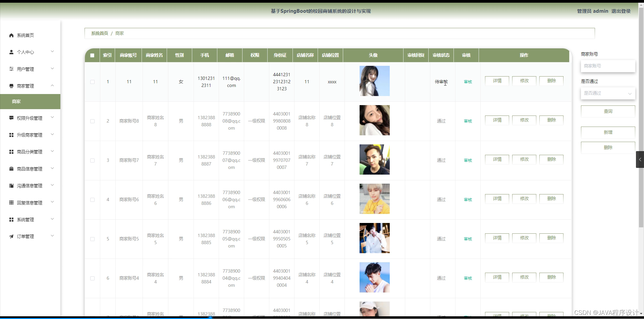Click the grid icon beside 回复信息管理
644x319 pixels.
pyautogui.click(x=11, y=202)
